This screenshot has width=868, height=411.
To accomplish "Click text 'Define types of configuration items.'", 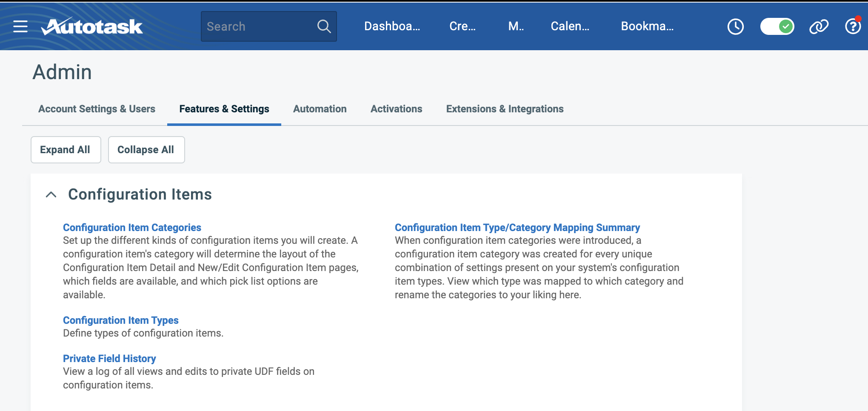I will [143, 333].
